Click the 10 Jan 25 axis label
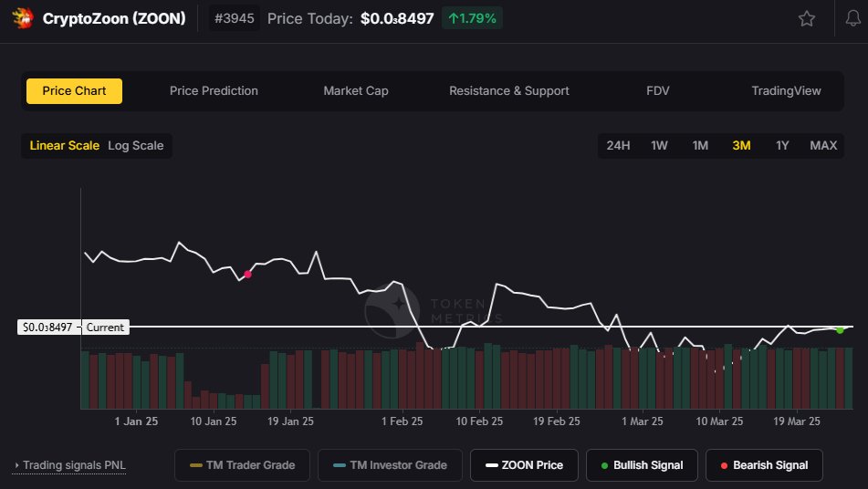 tap(214, 421)
